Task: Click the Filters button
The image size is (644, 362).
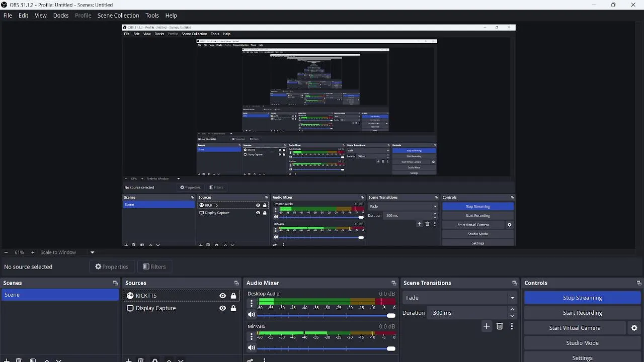Action: tap(154, 267)
